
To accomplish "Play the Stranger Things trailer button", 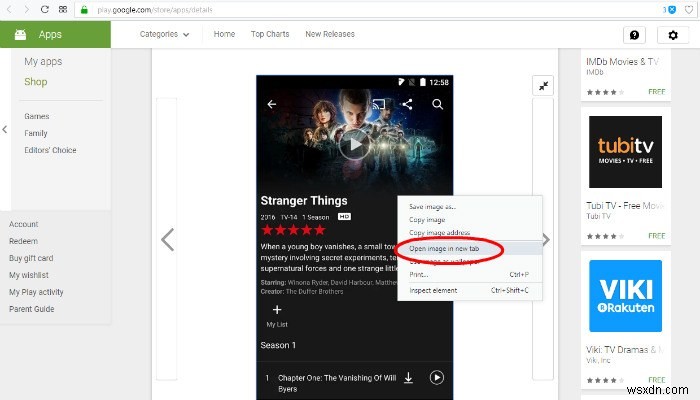I will click(354, 144).
